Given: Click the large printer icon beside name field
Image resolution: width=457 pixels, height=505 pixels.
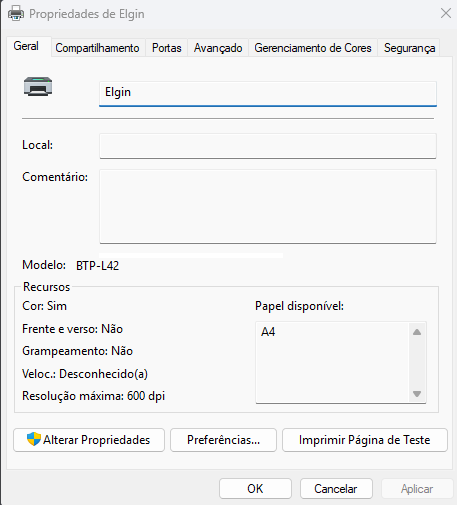Looking at the screenshot, I should pos(38,86).
